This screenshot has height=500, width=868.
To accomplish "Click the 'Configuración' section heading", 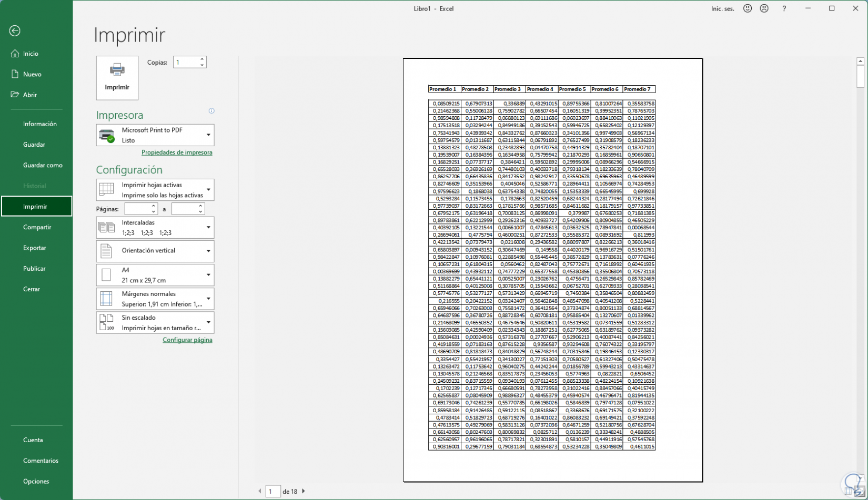I will coord(129,170).
